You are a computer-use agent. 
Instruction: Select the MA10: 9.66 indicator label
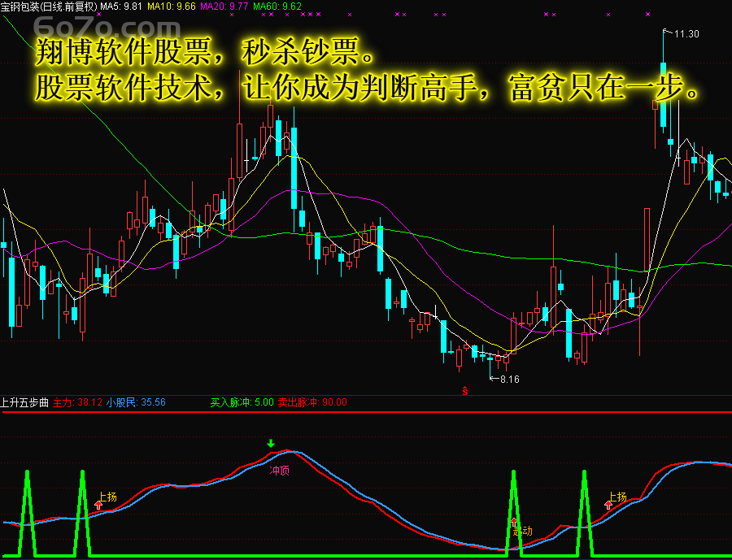click(x=172, y=6)
